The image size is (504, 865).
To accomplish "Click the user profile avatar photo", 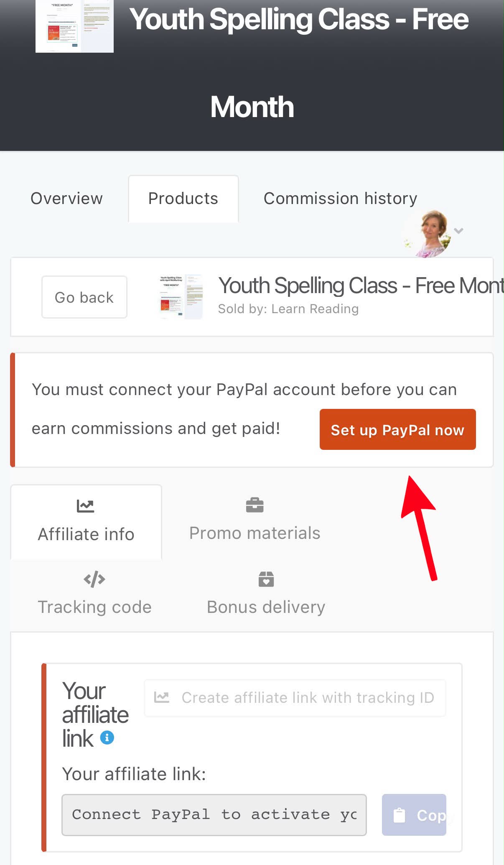I will click(427, 233).
